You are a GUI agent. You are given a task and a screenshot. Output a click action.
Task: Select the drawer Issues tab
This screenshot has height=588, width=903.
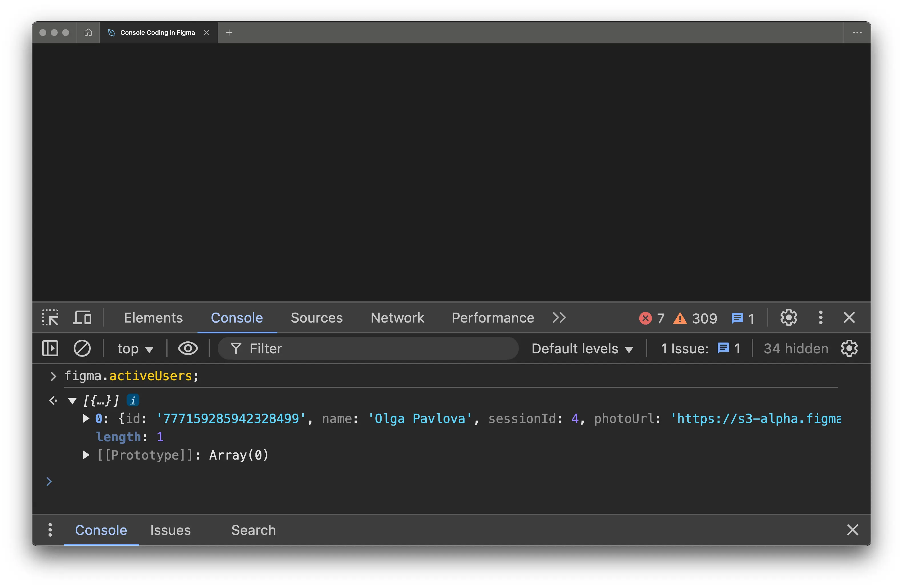point(170,530)
